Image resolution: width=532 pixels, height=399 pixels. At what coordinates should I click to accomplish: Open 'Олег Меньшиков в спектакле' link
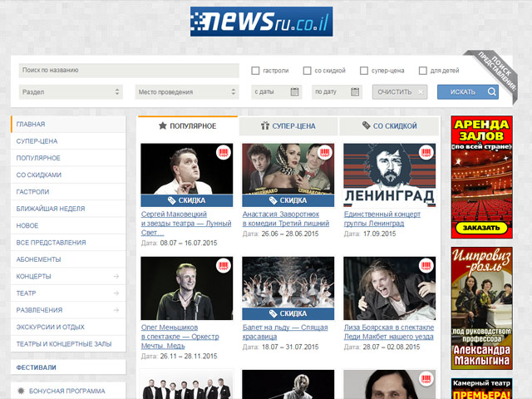(x=180, y=337)
